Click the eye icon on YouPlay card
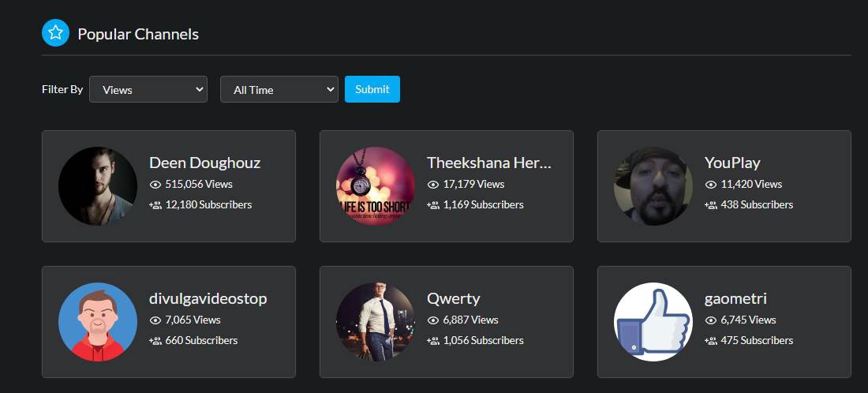This screenshot has height=393, width=868. pos(710,185)
